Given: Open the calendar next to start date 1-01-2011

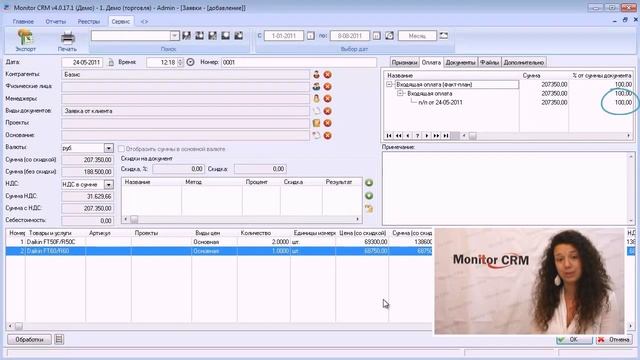Looking at the screenshot, I should pos(311,36).
